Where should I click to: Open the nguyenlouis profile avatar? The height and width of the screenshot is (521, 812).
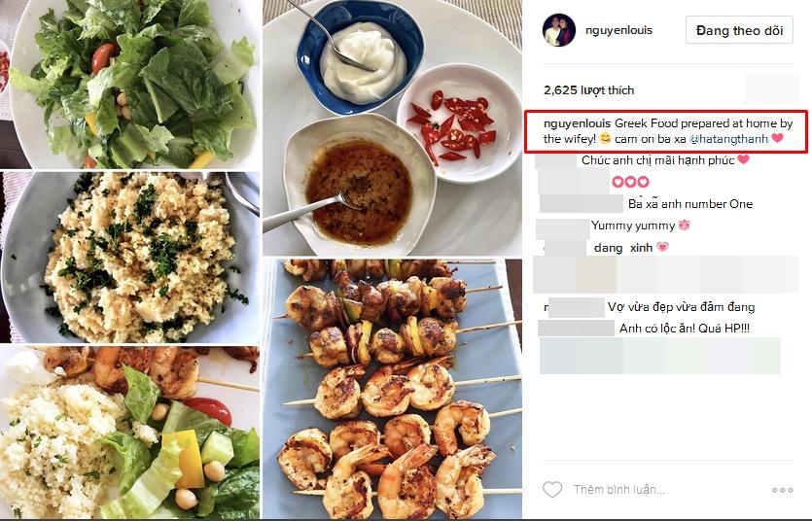559,30
